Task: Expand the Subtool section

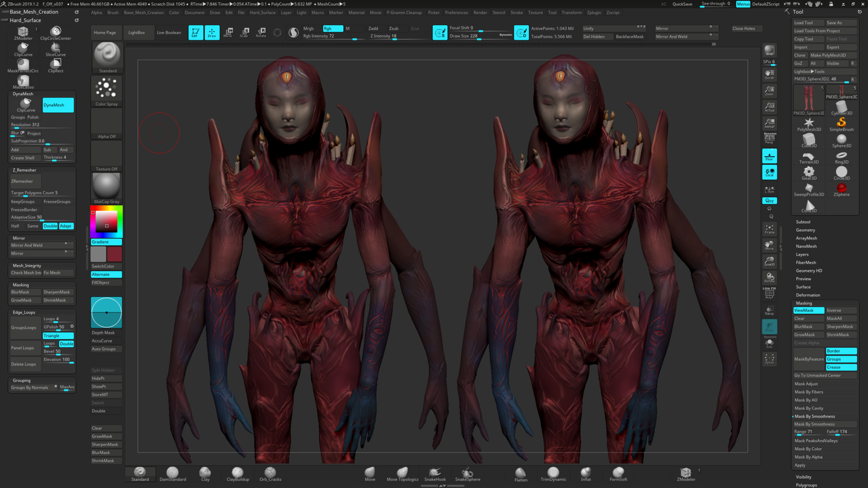Action: pos(803,222)
